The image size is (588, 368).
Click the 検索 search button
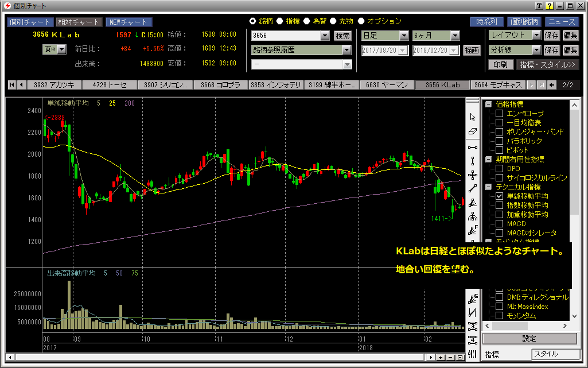tap(343, 36)
